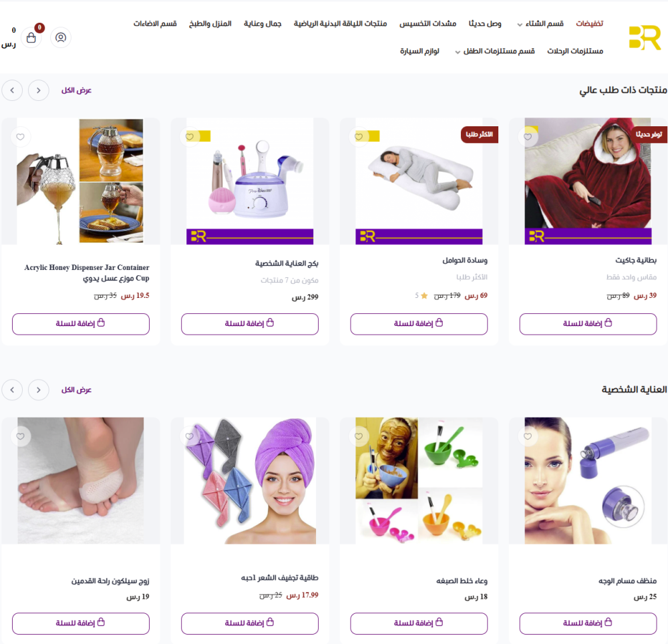This screenshot has height=644, width=668.
Task: Open the لوازم السيارة menu item
Action: click(x=420, y=51)
